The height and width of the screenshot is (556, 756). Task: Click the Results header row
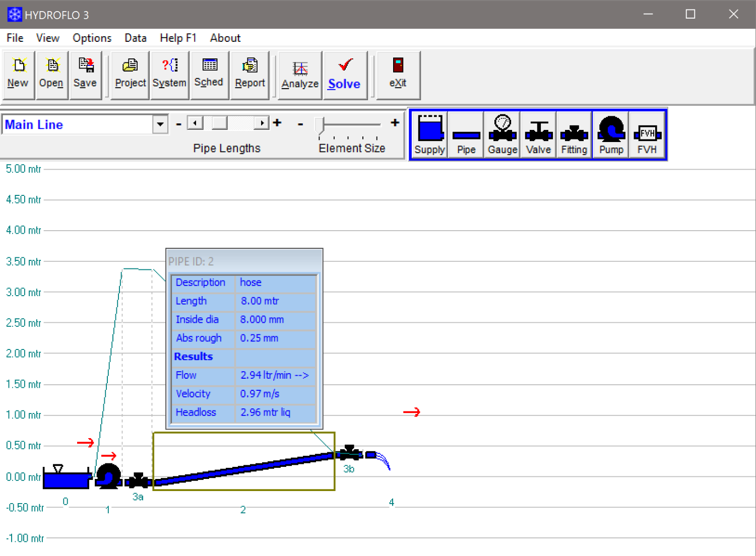pos(244,357)
